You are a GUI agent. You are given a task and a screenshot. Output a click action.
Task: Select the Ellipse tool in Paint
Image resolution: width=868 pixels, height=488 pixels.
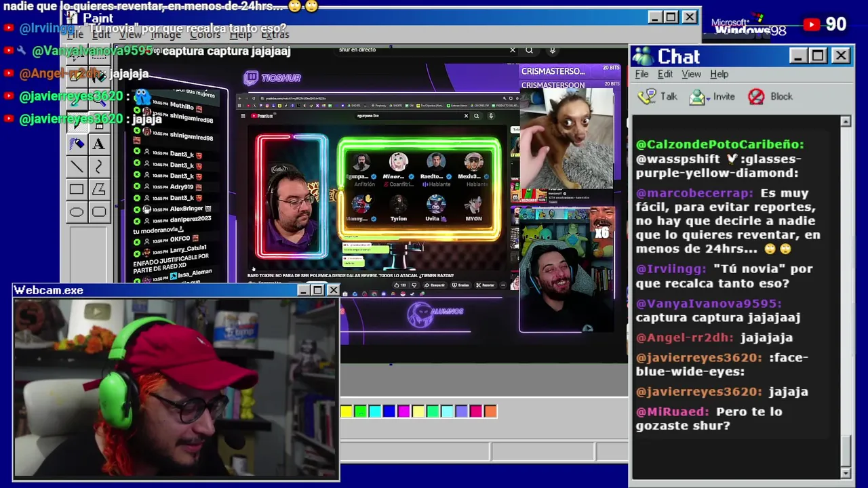pos(77,212)
